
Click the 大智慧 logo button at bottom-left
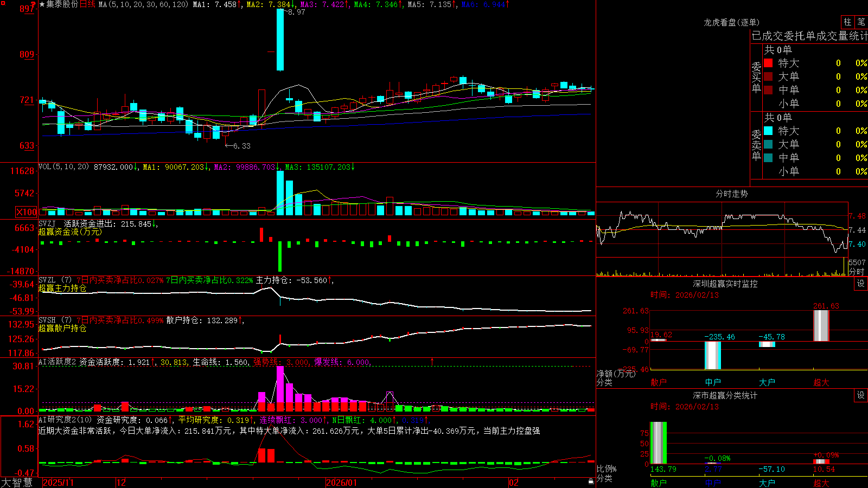pos(17,483)
